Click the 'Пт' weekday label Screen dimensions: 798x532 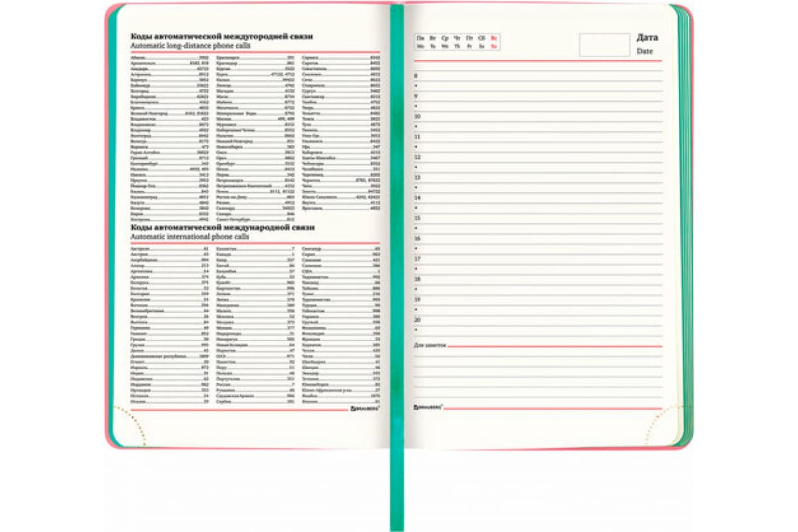click(469, 39)
